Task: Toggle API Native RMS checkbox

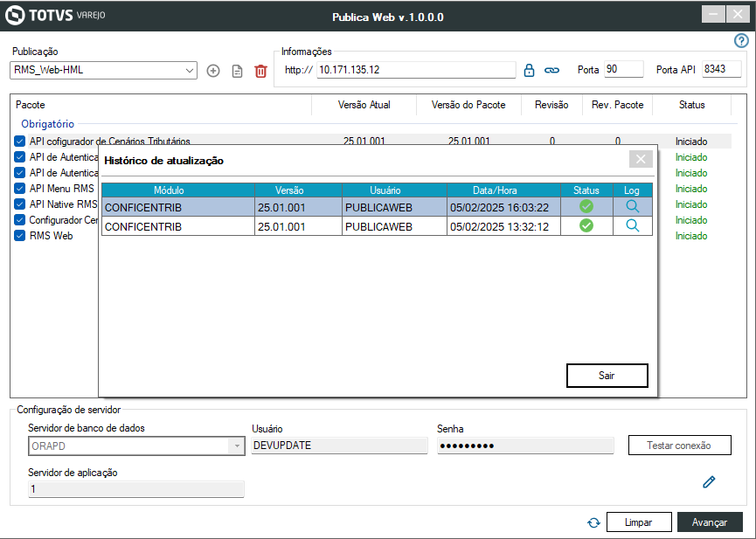Action: 20,204
